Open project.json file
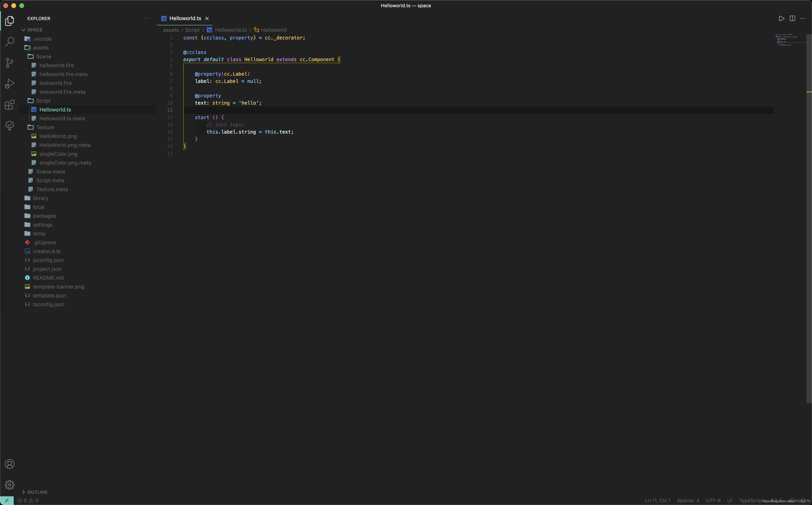Viewport: 812px width, 505px height. click(x=47, y=269)
